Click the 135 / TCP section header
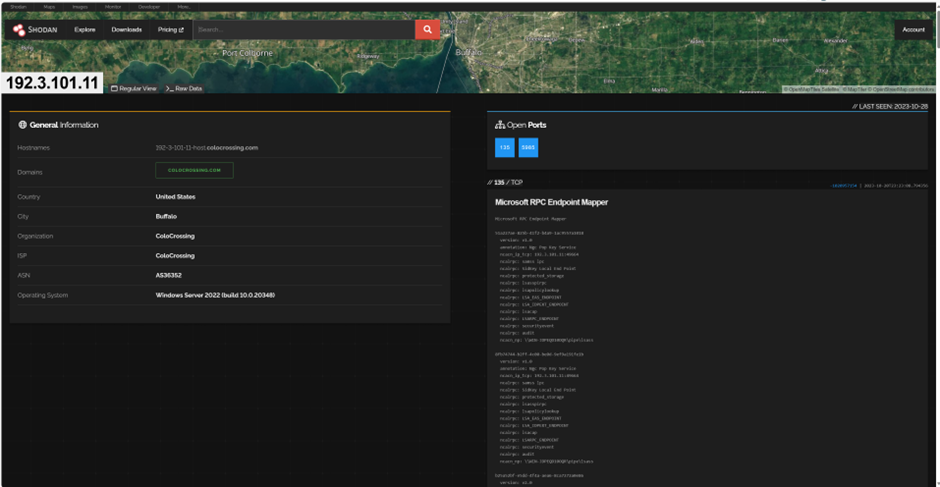Viewport: 940px width, 487px height. [505, 182]
